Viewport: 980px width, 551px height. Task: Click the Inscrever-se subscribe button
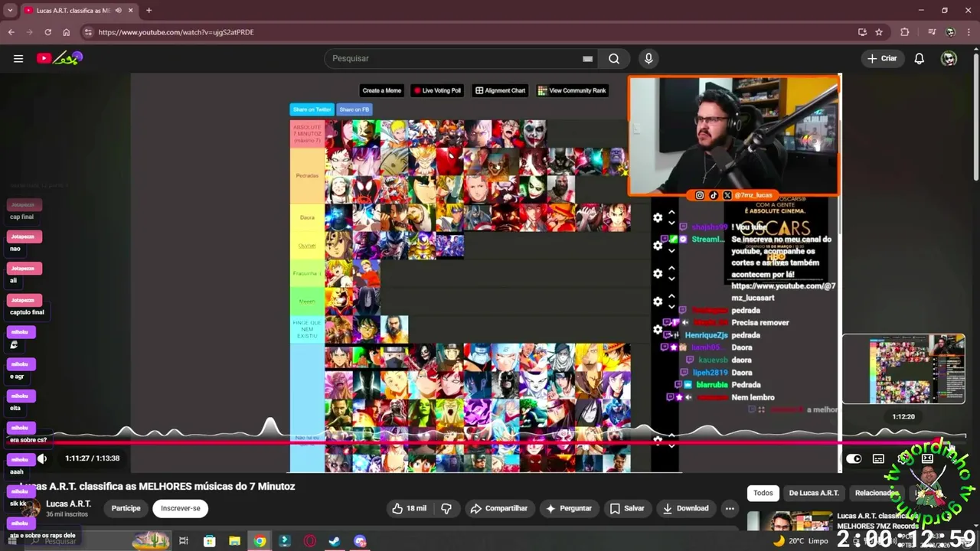(x=181, y=508)
